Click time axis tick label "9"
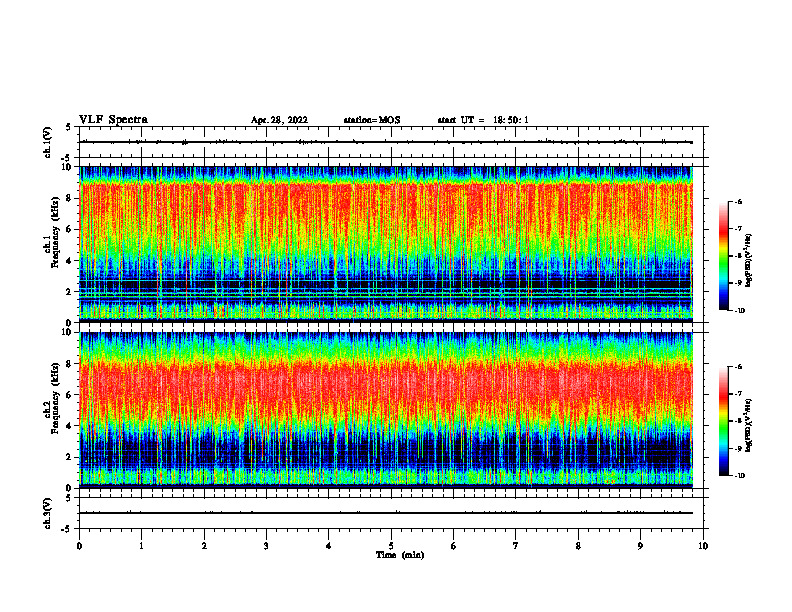 (640, 546)
